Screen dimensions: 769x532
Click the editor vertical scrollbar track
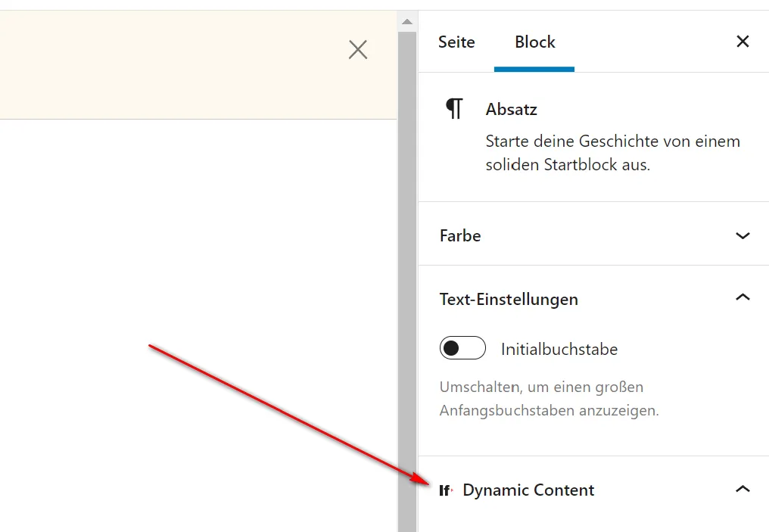point(407,282)
